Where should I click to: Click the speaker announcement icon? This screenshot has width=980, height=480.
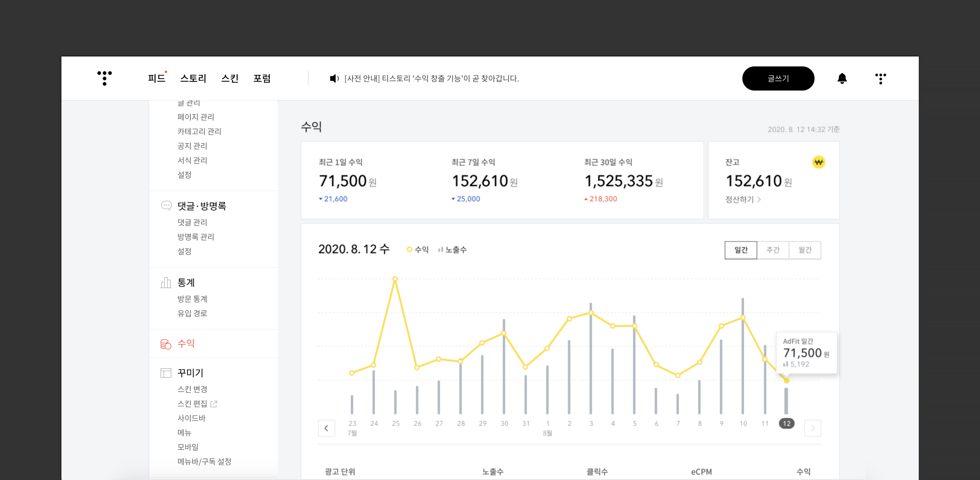tap(334, 79)
